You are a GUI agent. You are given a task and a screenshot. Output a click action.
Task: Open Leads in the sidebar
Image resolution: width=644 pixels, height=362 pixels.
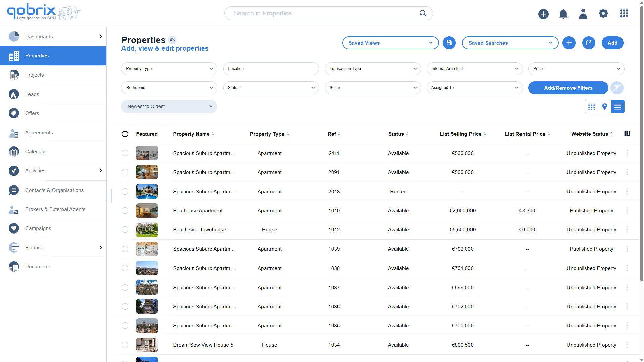click(53, 94)
